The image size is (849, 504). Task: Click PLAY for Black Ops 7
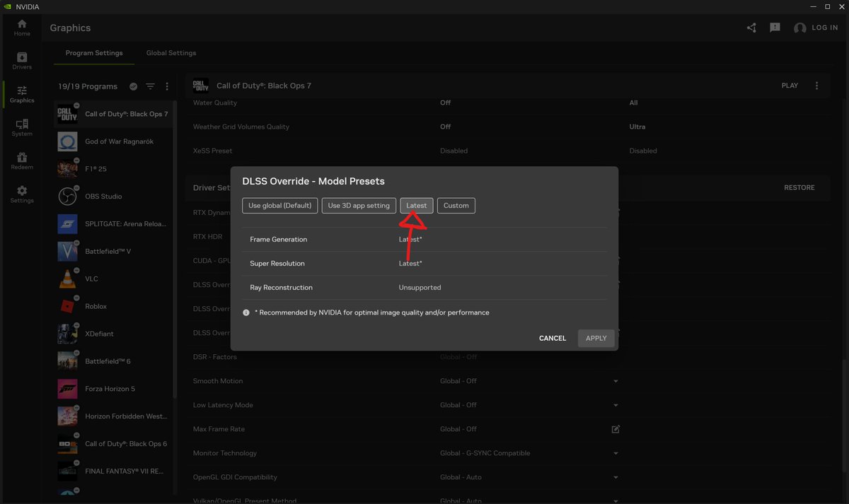[x=790, y=86]
